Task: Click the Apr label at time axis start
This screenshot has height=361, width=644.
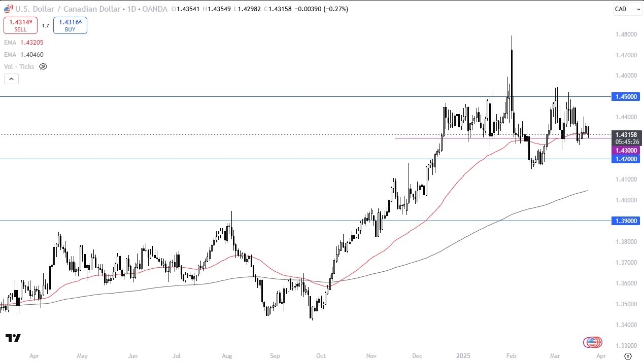Action: pyautogui.click(x=35, y=356)
